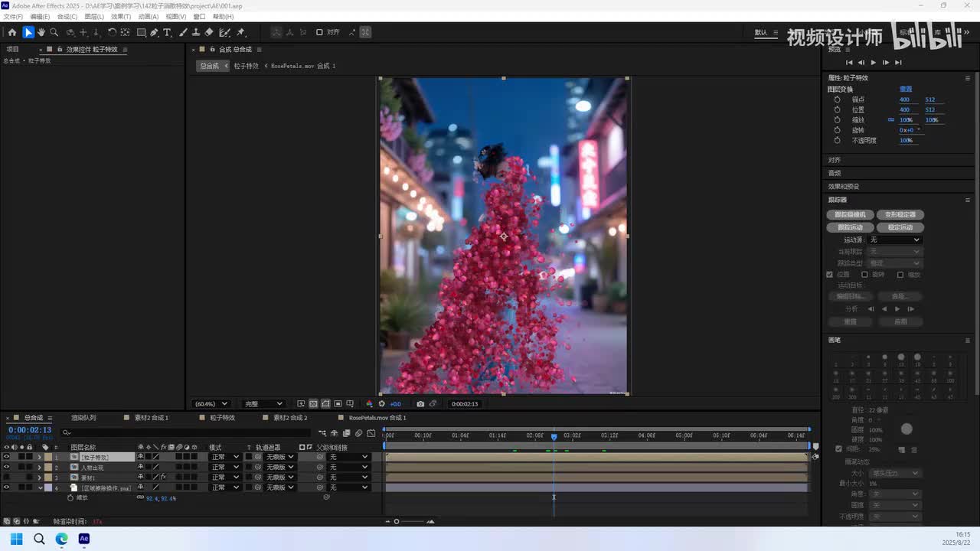The height and width of the screenshot is (551, 980).
Task: Select the Puppet Pin tool
Action: tap(240, 32)
